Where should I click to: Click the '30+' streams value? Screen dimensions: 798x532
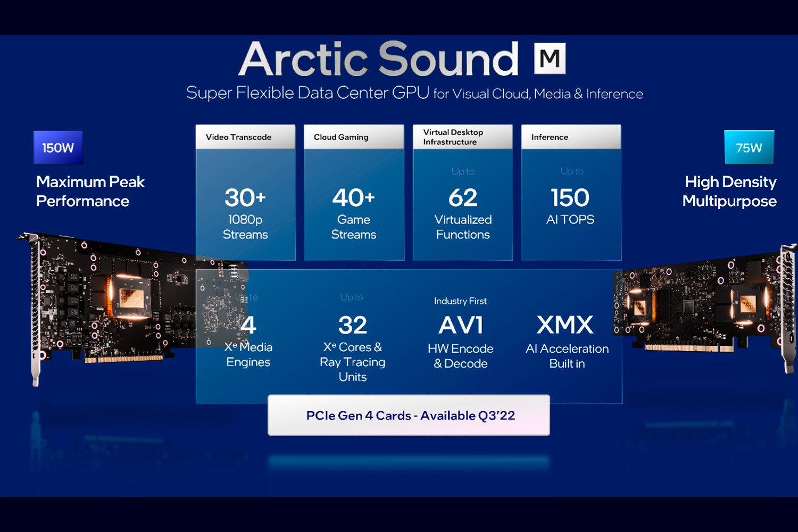click(x=245, y=198)
